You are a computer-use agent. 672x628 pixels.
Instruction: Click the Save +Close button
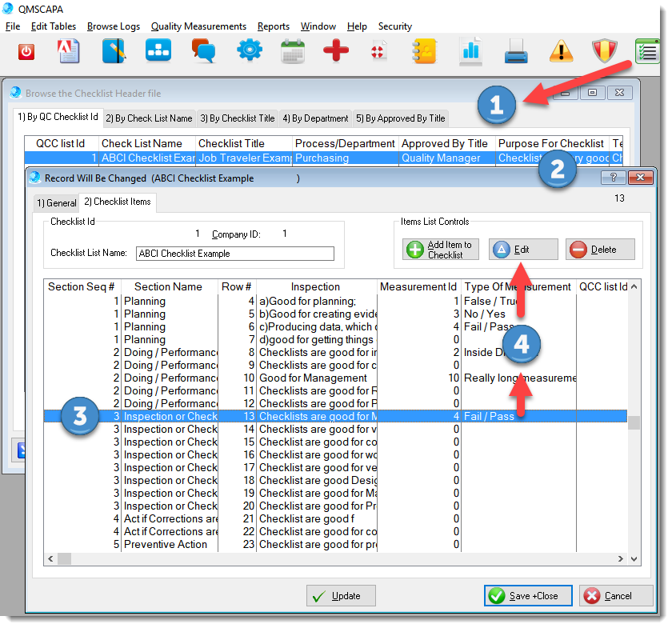tap(527, 595)
